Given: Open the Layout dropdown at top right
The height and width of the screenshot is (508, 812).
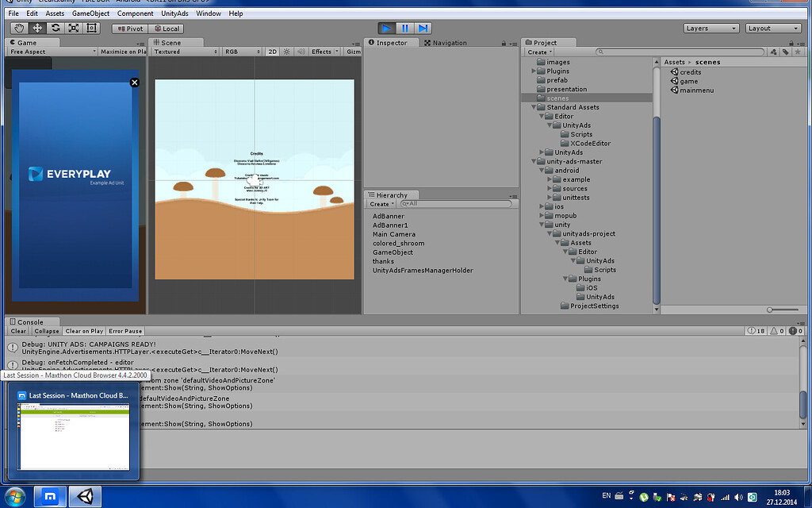Looking at the screenshot, I should pyautogui.click(x=773, y=28).
